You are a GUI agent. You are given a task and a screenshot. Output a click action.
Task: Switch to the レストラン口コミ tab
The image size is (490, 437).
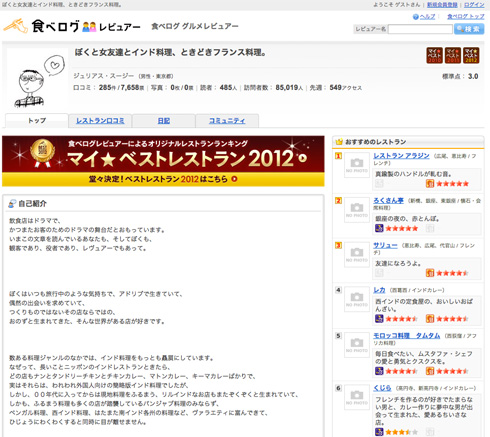(100, 121)
